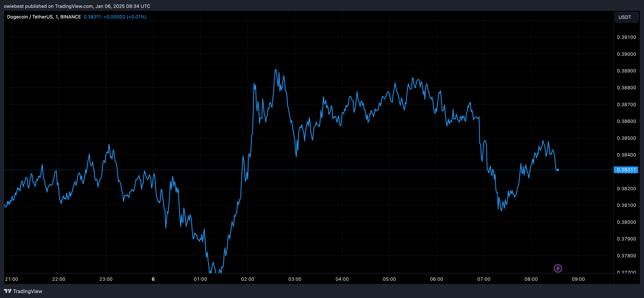Click the owiebest published on TradingView.com caption
Viewport: 644px width, 298px height.
coord(77,6)
